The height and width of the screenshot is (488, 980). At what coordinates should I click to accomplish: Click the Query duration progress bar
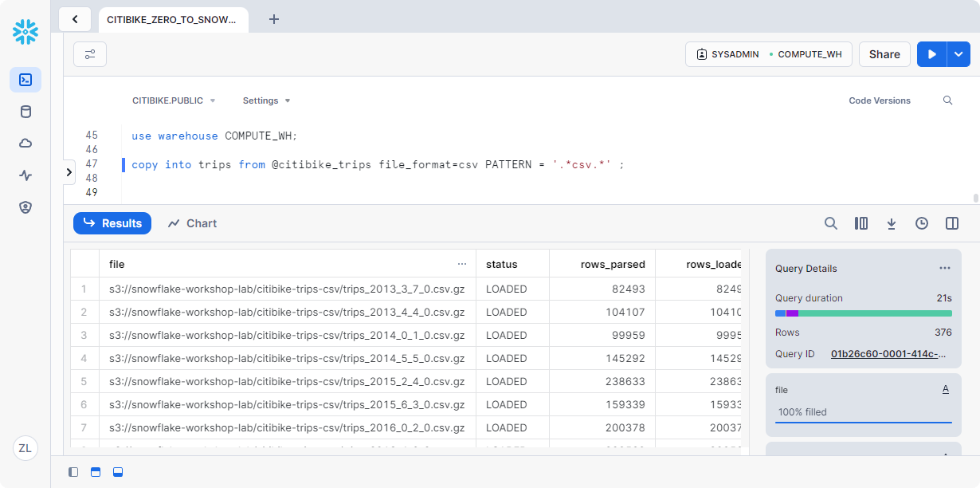pos(863,313)
